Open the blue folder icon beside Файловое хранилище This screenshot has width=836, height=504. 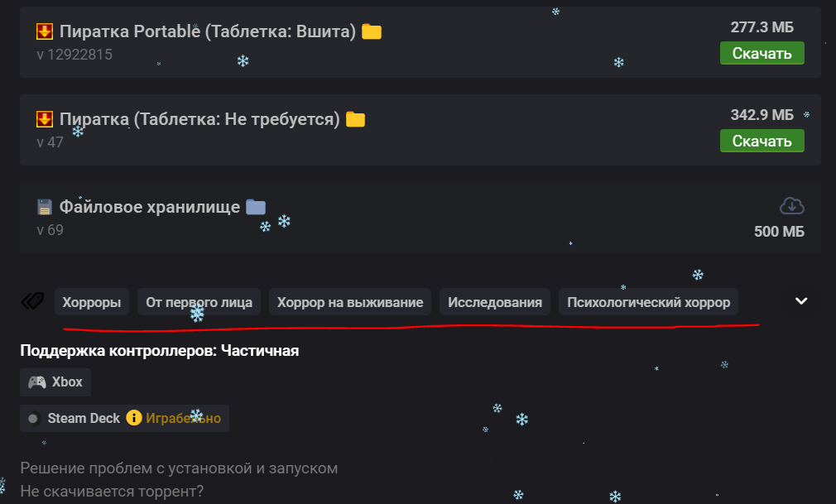pyautogui.click(x=256, y=206)
